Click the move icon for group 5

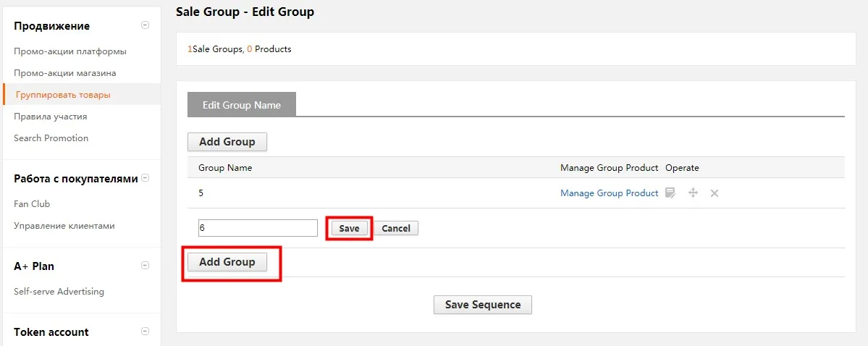point(693,193)
